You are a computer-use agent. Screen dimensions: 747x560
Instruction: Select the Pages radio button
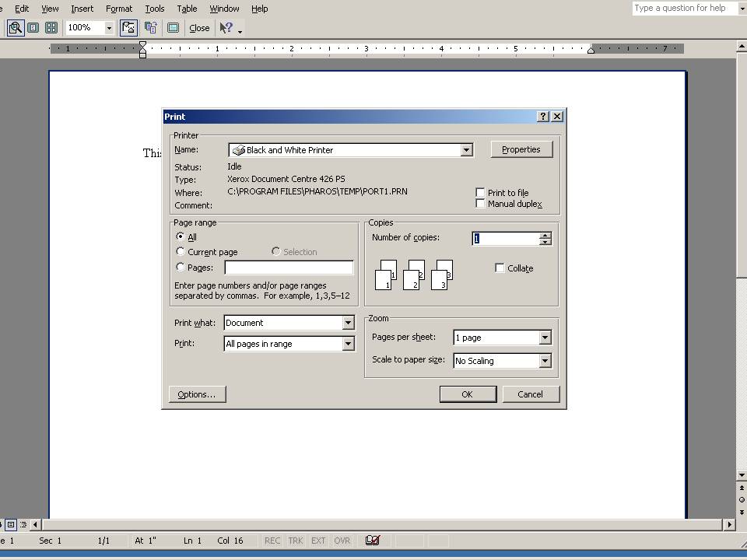pyautogui.click(x=180, y=267)
